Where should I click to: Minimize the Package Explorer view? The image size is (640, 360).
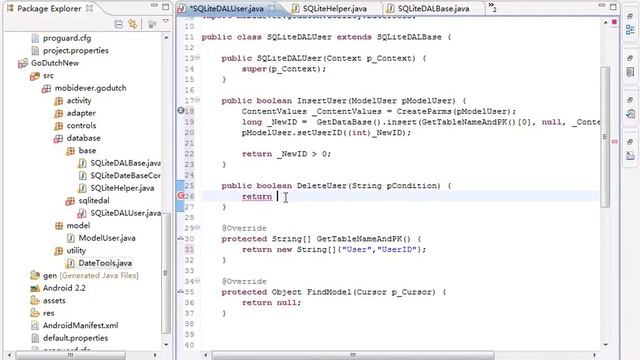click(x=154, y=6)
